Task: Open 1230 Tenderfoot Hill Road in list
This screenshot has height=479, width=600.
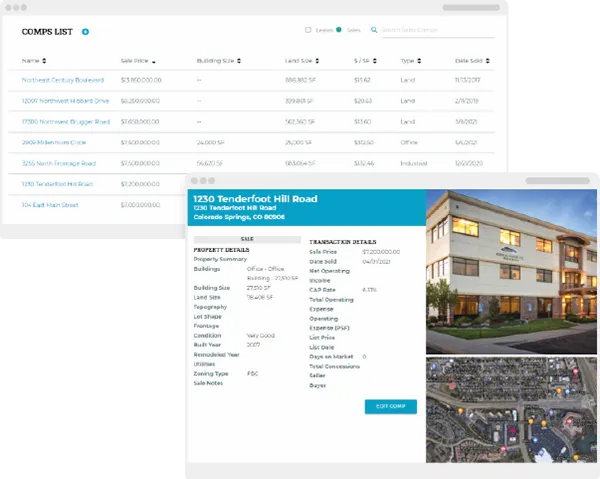Action: pyautogui.click(x=57, y=184)
